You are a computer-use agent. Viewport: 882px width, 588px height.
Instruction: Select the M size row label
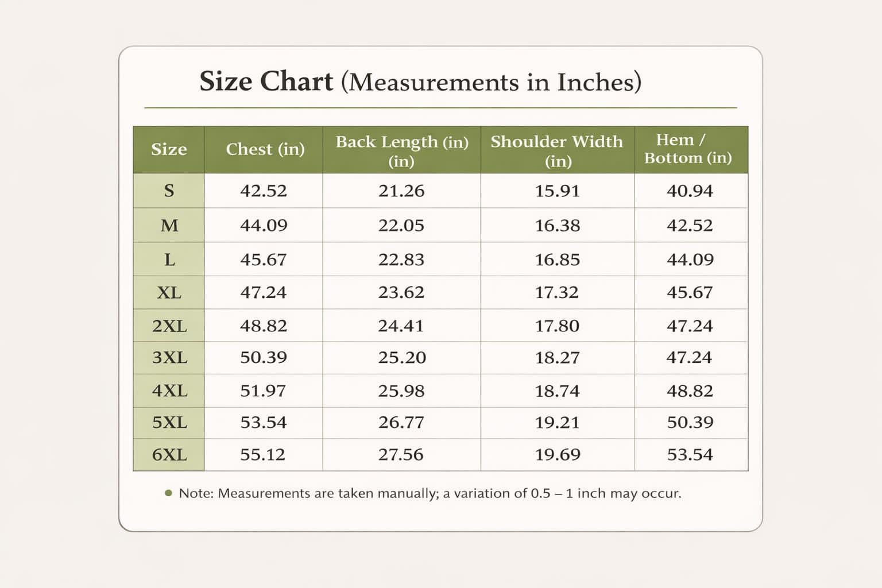click(x=169, y=225)
